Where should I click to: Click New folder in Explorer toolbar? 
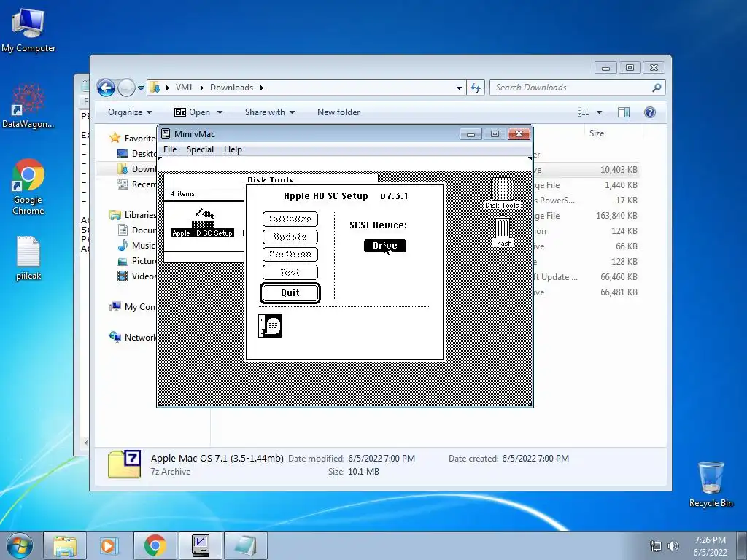tap(338, 112)
